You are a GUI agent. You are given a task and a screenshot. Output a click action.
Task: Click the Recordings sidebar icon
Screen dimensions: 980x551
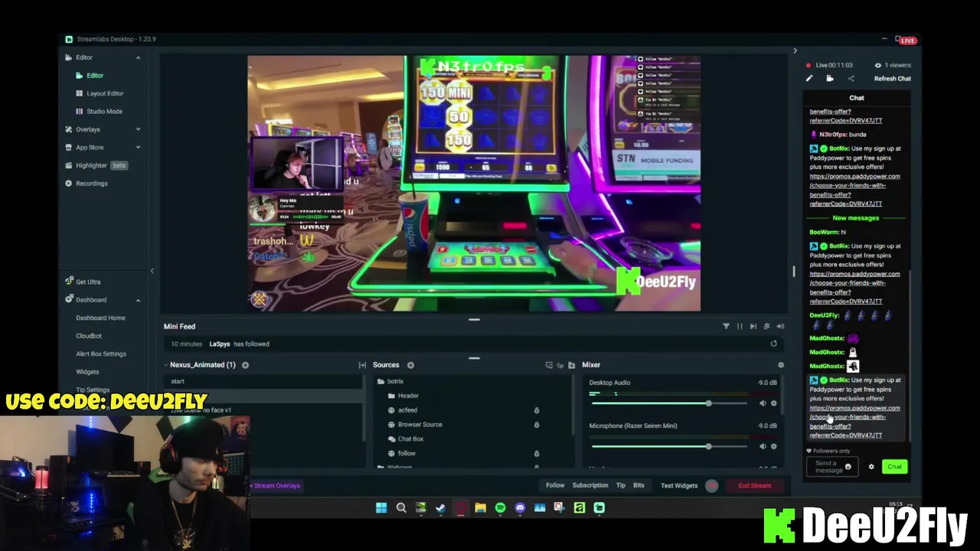point(69,184)
